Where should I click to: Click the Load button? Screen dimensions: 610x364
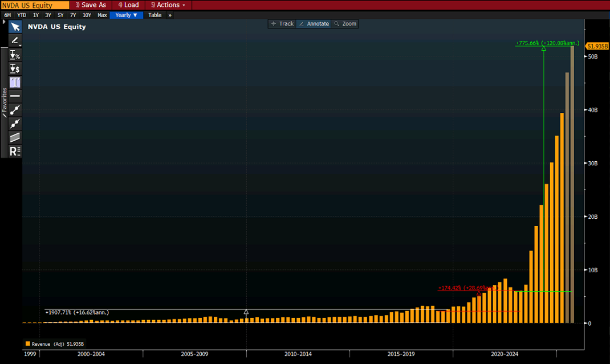click(128, 5)
